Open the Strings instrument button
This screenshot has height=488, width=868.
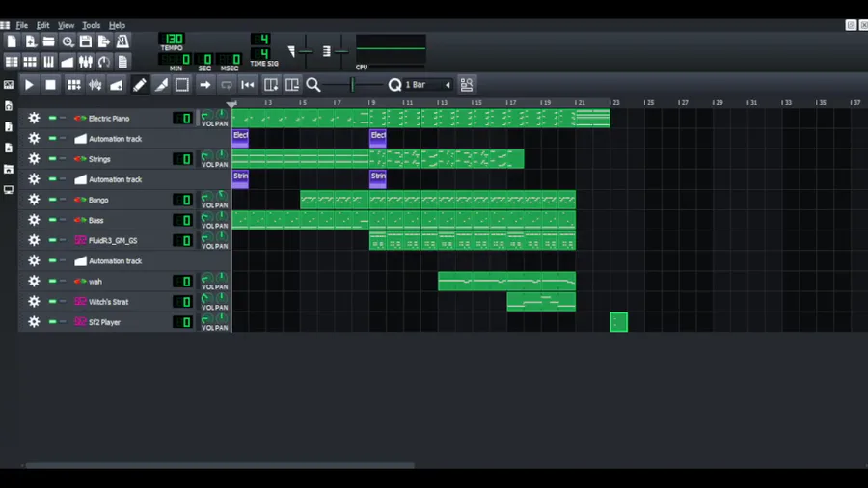(121, 159)
